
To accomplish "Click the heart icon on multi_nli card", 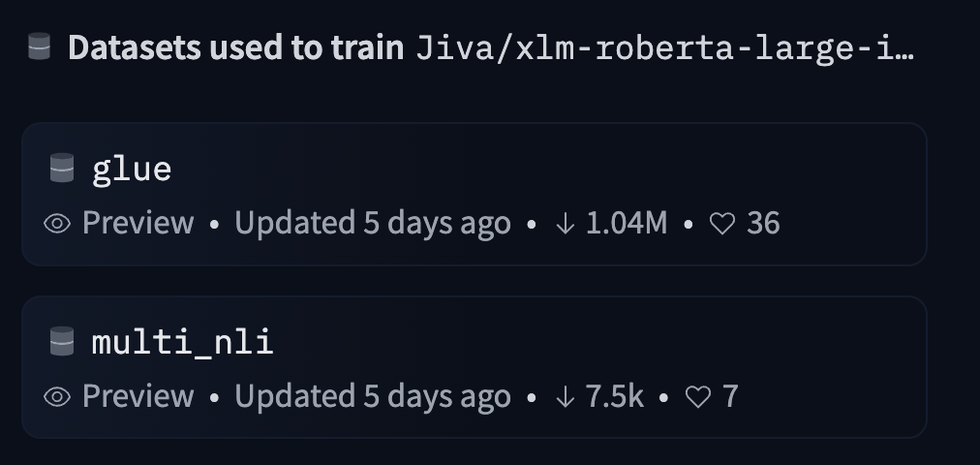I will click(697, 396).
